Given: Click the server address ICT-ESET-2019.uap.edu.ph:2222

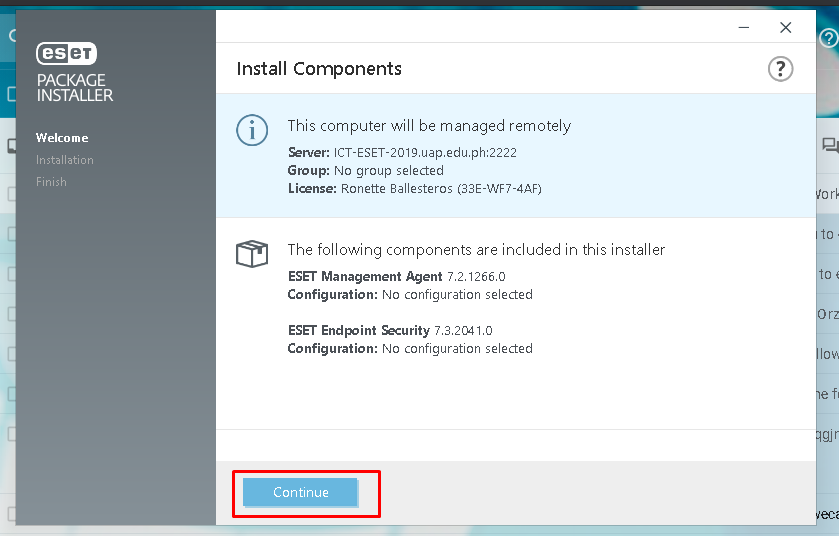Looking at the screenshot, I should click(425, 152).
